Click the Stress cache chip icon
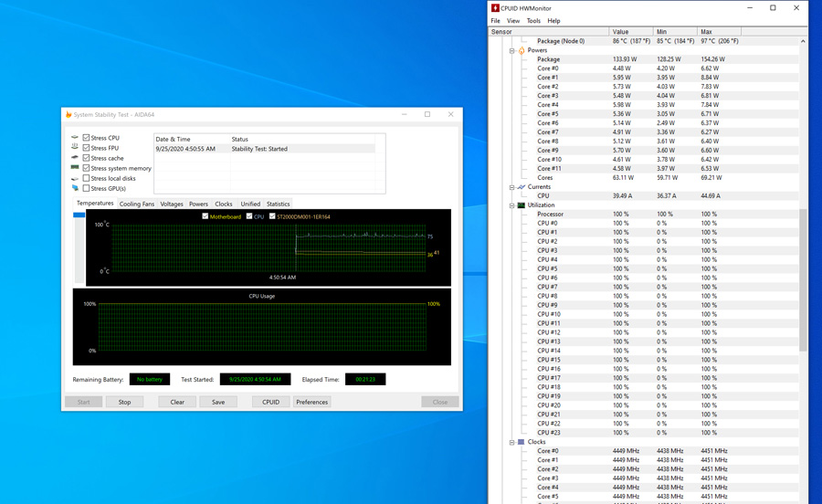 tap(75, 157)
